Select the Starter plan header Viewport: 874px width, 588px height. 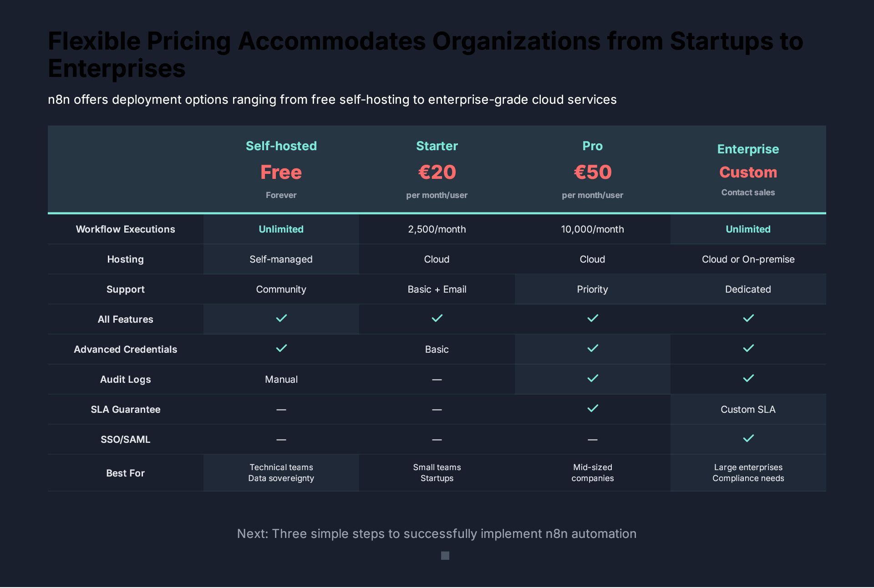click(437, 146)
